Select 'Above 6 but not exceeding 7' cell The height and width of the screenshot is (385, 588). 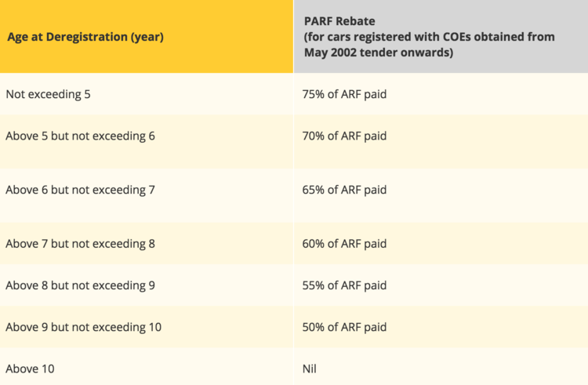(147, 196)
